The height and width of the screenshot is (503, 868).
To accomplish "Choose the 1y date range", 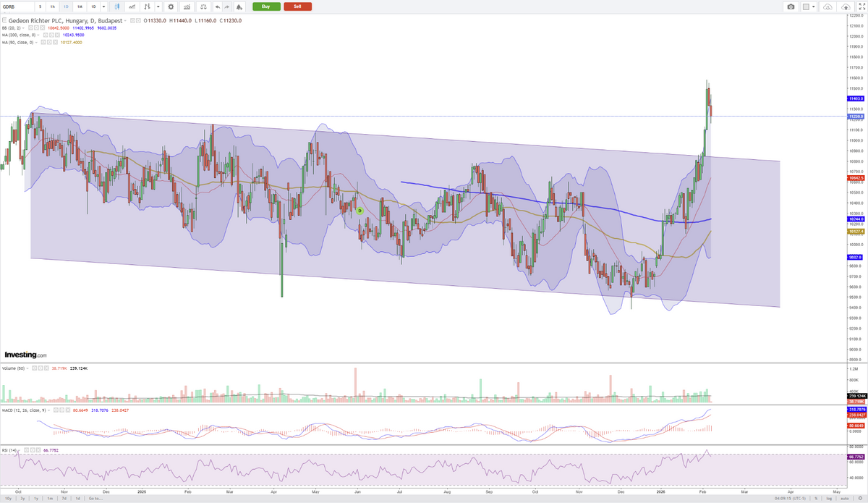I will click(x=35, y=498).
